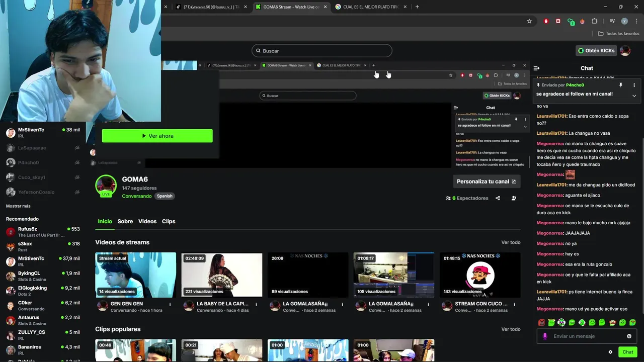Open ZULLYY_CS IRL channel
Screen dimensions: 644x362
[43, 335]
